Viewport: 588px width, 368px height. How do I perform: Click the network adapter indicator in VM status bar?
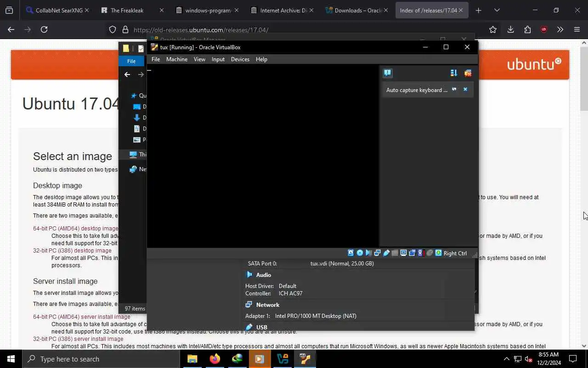pyautogui.click(x=378, y=253)
